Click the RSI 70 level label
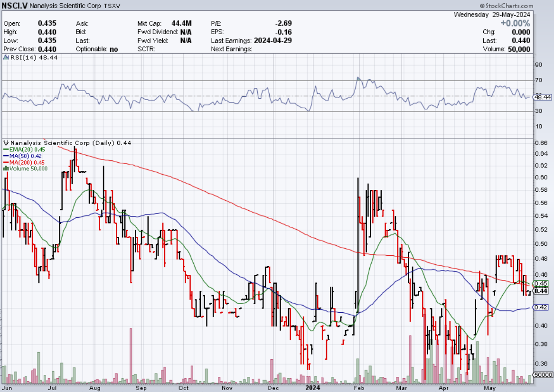The width and height of the screenshot is (554, 392). tap(538, 80)
